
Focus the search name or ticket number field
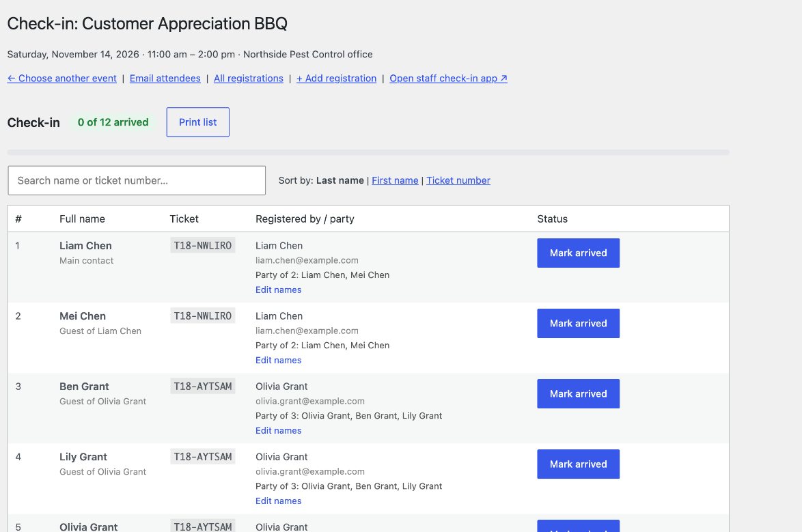[x=137, y=180]
